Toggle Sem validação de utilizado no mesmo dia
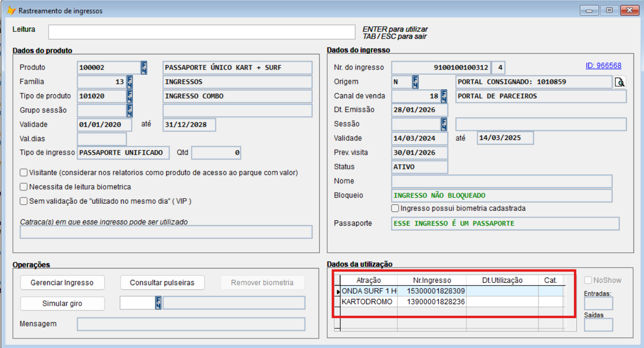Viewport: 644px width, 348px height. [x=23, y=201]
